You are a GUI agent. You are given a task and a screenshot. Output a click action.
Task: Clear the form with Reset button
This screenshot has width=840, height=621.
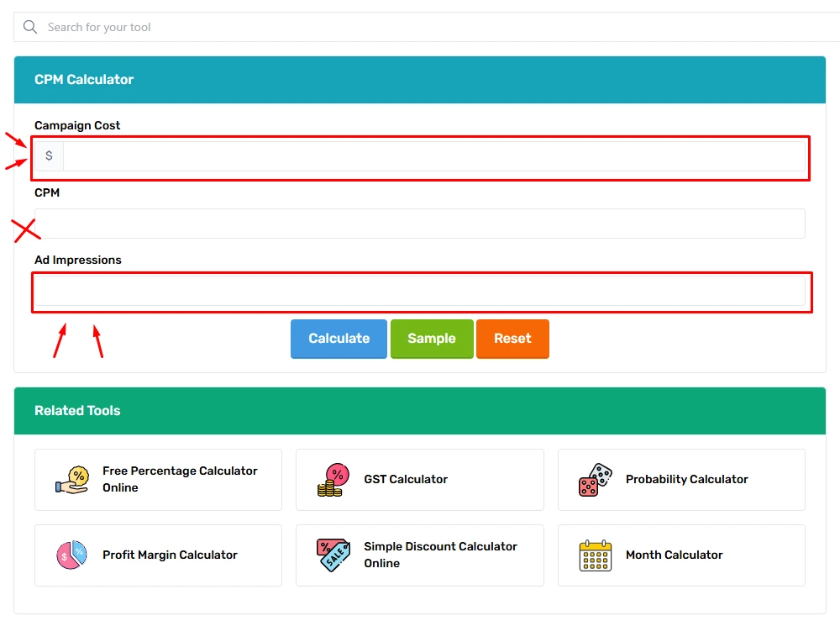coord(512,339)
